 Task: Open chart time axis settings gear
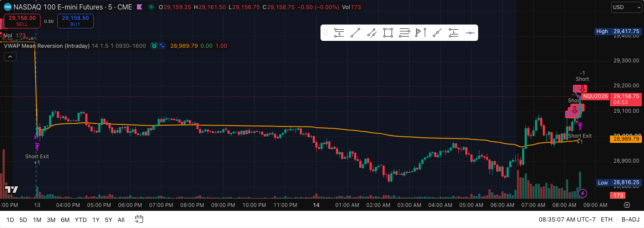click(627, 205)
